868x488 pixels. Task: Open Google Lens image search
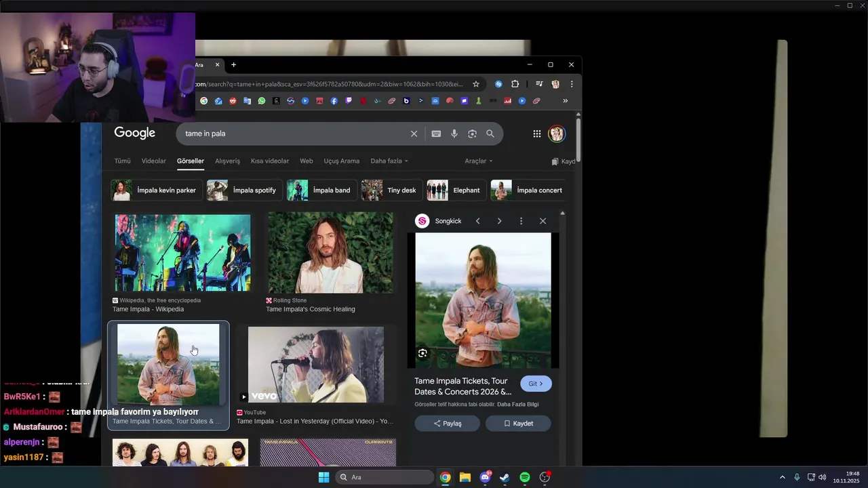(x=472, y=134)
